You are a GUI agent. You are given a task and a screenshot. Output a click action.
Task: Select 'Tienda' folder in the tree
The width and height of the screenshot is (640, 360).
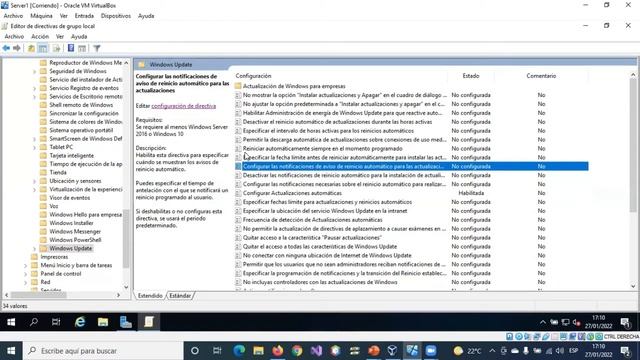pyautogui.click(x=58, y=172)
